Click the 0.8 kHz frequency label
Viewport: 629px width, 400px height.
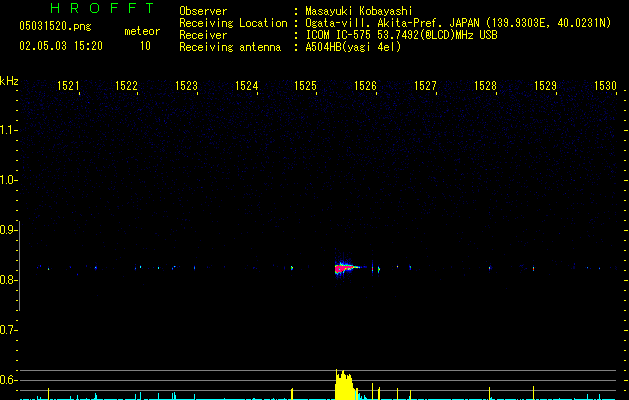[8, 280]
